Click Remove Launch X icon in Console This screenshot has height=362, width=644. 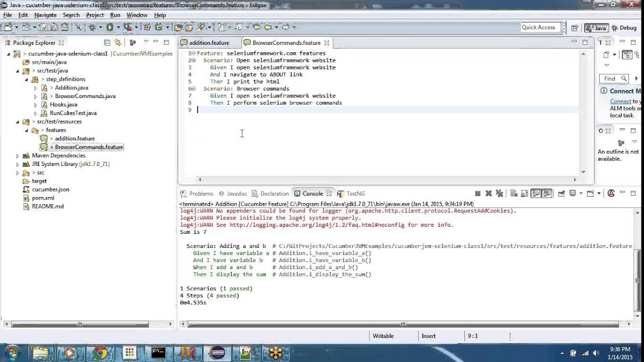[x=489, y=193]
